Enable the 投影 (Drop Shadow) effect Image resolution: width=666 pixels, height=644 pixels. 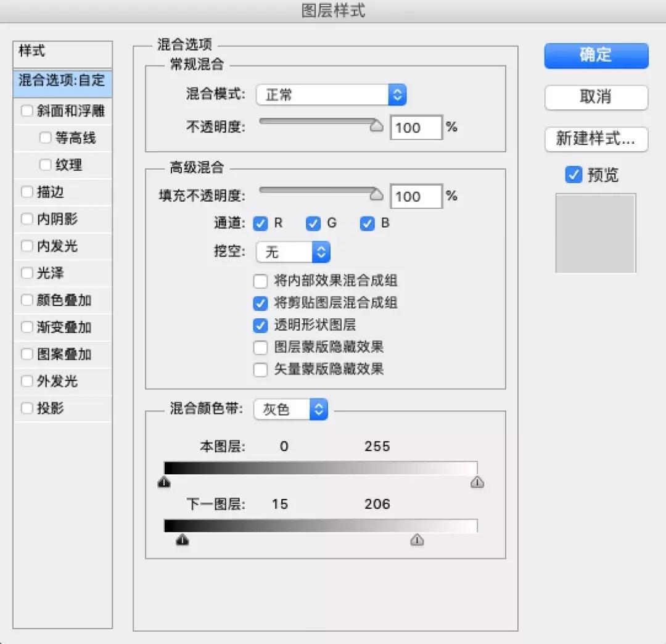[27, 408]
